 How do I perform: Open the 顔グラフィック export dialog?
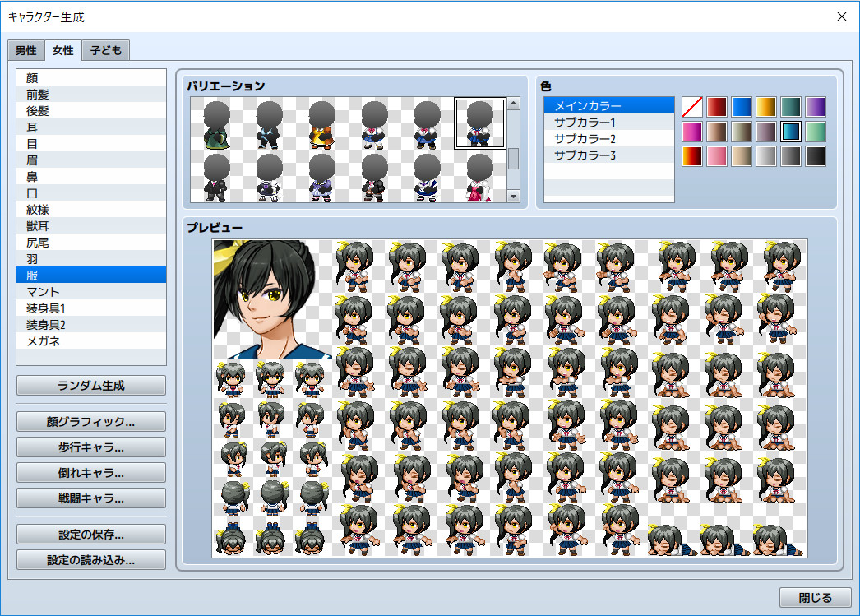(90, 421)
